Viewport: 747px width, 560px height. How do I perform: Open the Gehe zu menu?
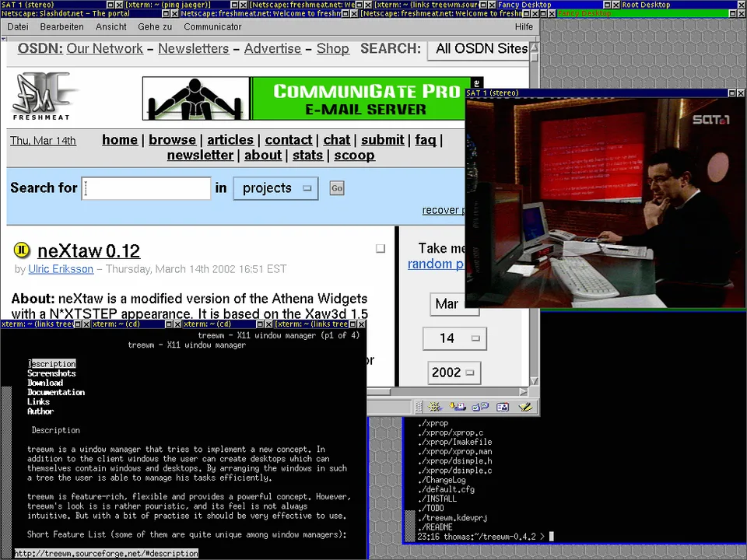(155, 26)
